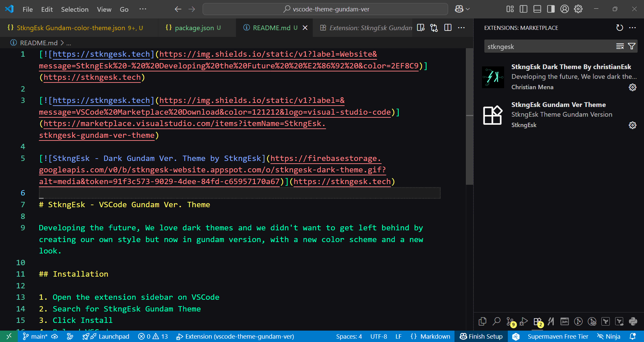This screenshot has height=342, width=644.
Task: Open the API client activity icon
Action: pos(565,322)
